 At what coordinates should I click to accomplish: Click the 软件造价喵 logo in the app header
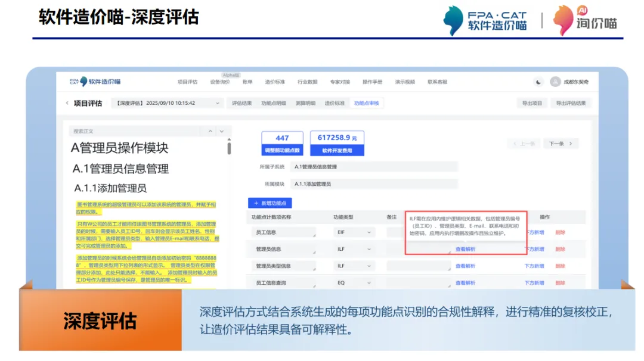pos(95,81)
